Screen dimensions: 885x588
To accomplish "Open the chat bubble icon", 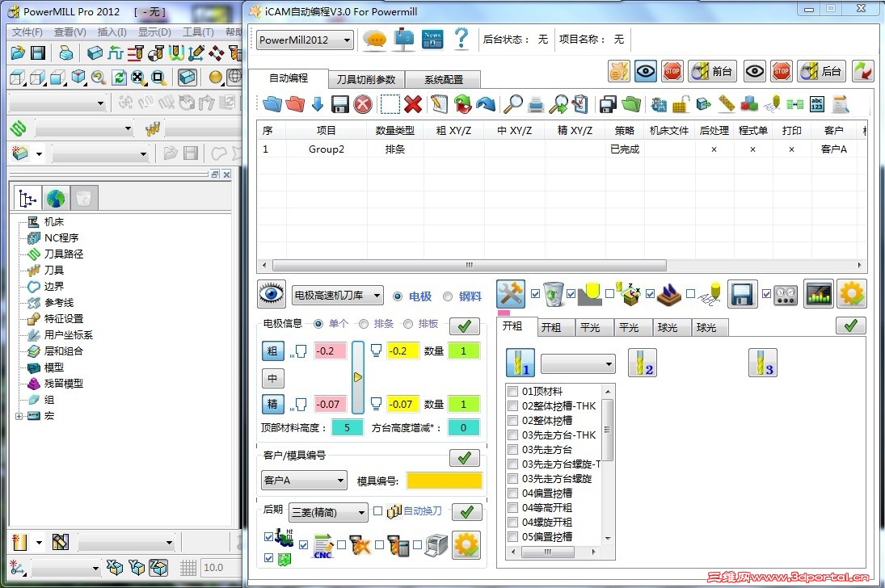I will point(375,40).
